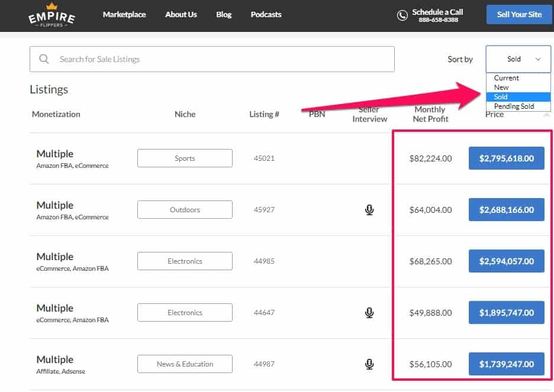Open the Empire Flippers logo home link
Image resolution: width=554 pixels, height=392 pixels.
[x=51, y=15]
